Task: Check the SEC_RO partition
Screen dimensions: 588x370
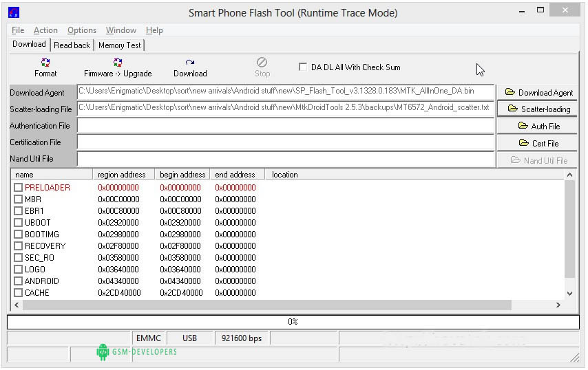Action: coord(18,258)
